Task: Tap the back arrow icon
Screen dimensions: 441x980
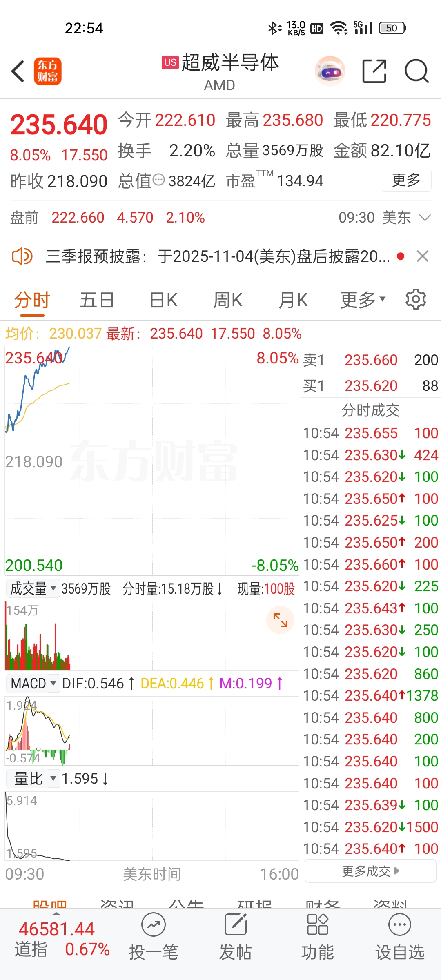Action: (x=18, y=71)
